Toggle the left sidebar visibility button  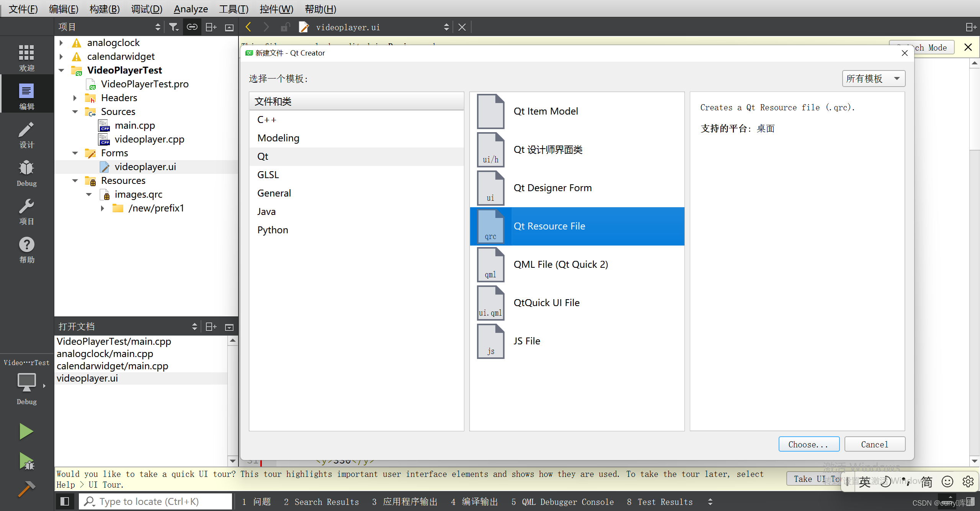point(65,501)
